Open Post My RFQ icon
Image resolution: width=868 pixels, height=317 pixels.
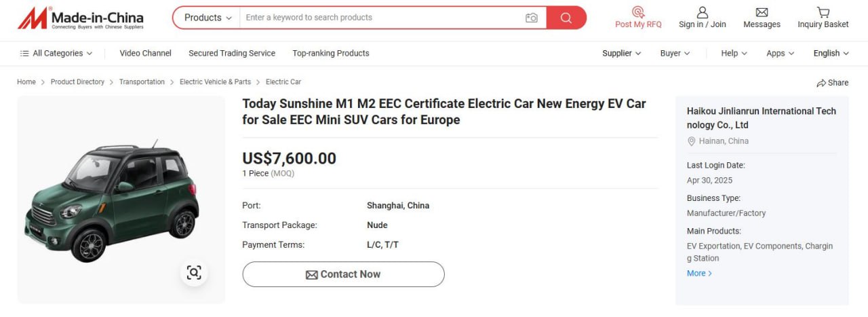click(638, 12)
